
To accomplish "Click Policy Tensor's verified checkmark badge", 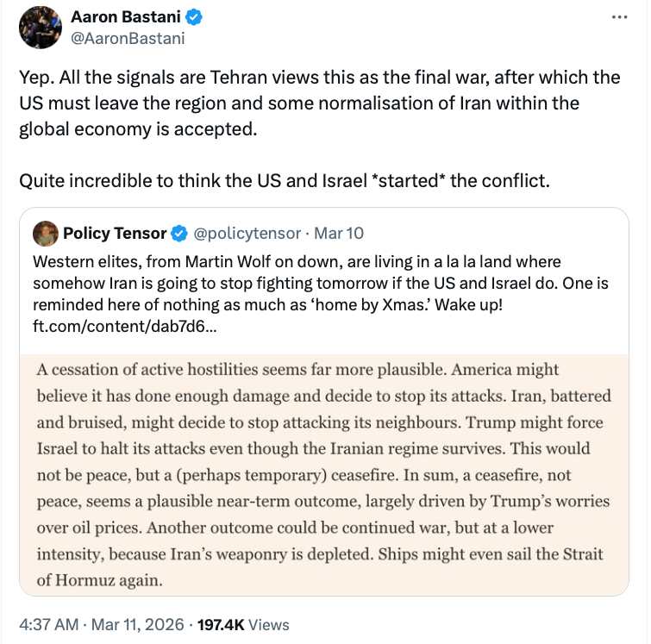I will [180, 233].
